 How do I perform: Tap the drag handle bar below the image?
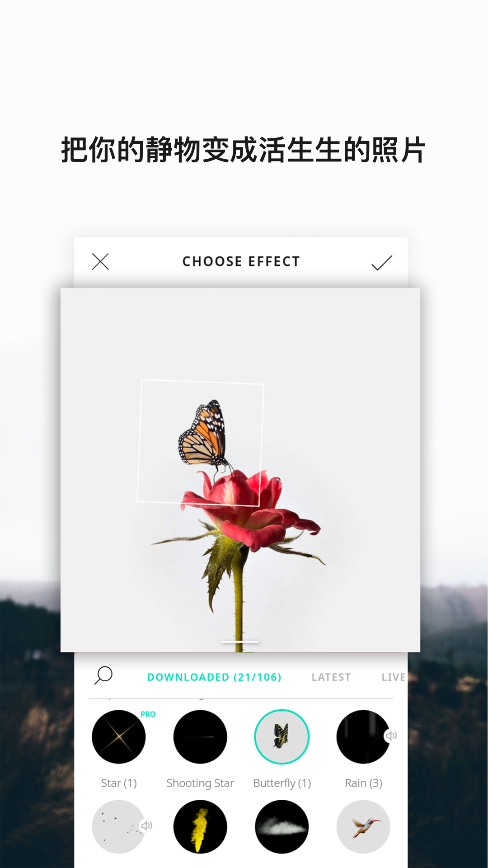240,642
